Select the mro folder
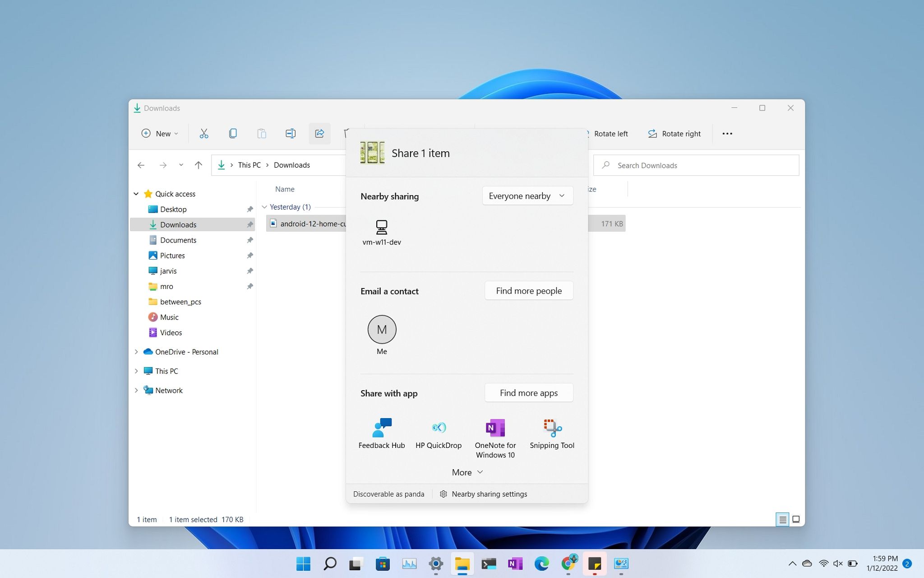Screen dimensions: 924x578 click(x=166, y=286)
